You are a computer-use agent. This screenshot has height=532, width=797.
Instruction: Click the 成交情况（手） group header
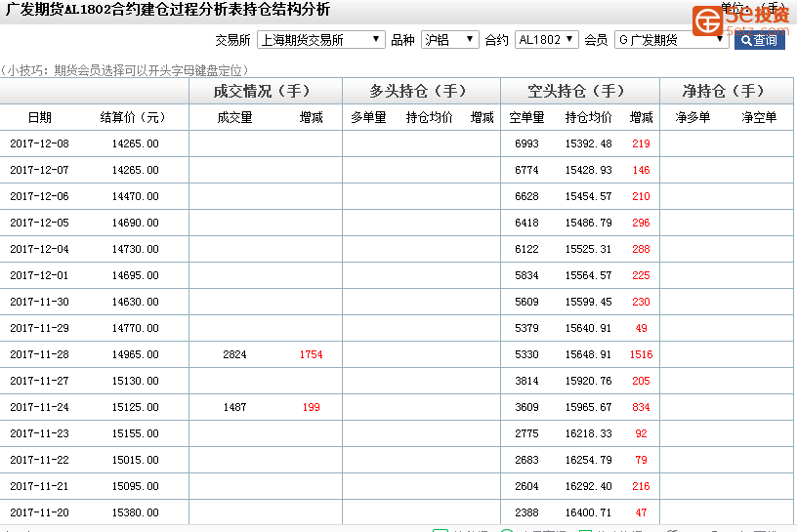(266, 91)
